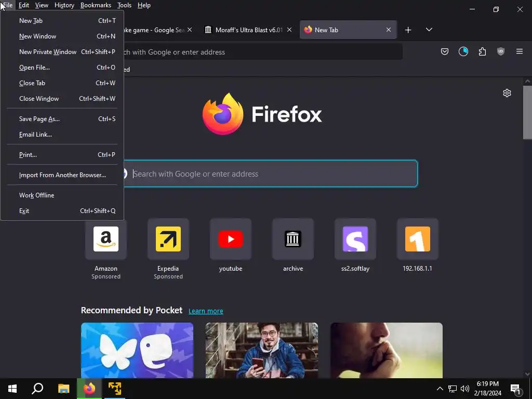Open the volume tray icon
532x399 pixels.
click(465, 389)
